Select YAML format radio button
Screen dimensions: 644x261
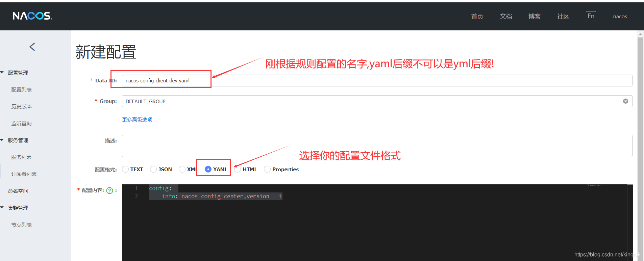coord(208,169)
